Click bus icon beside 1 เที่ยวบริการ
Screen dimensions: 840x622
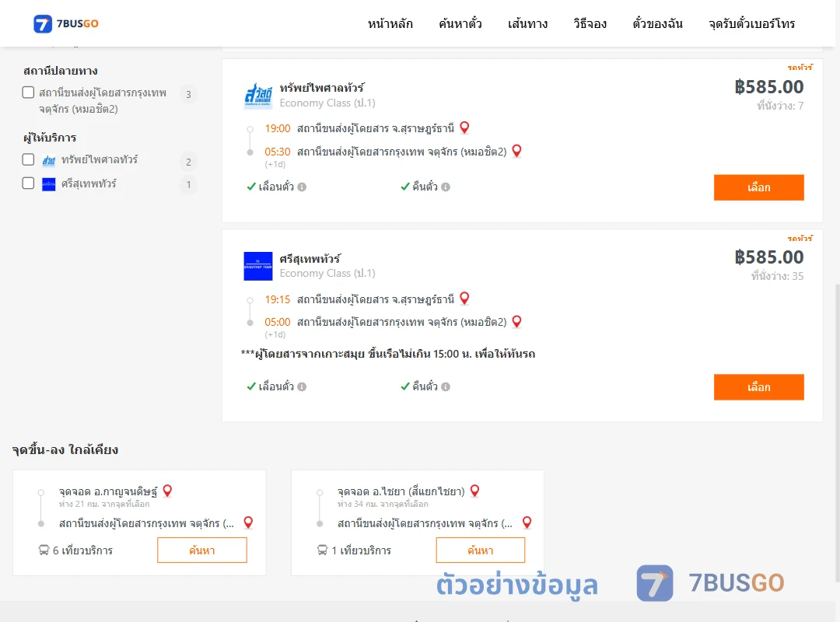(x=322, y=550)
